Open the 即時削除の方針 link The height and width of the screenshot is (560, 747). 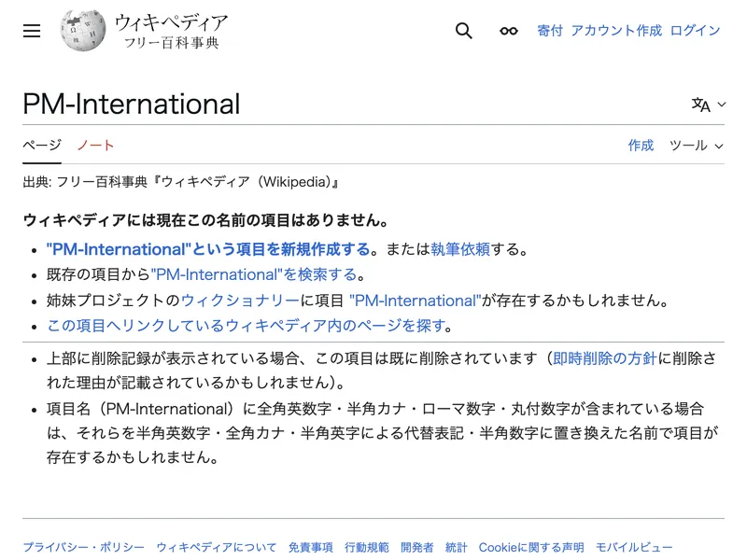pos(604,358)
